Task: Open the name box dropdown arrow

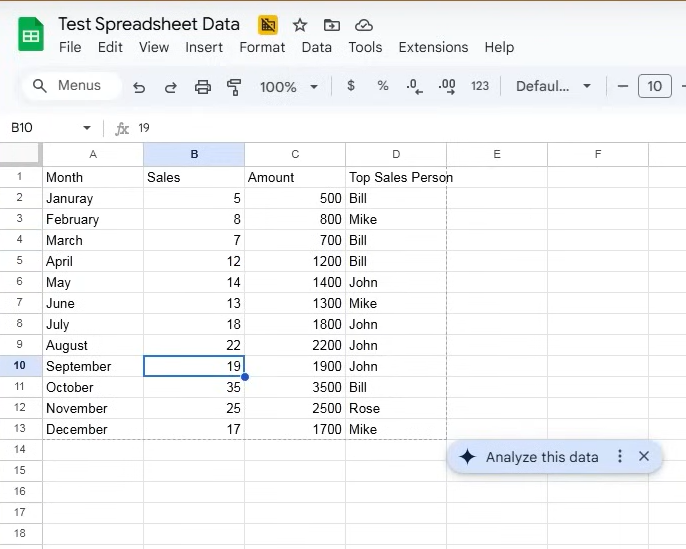Action: 87,128
